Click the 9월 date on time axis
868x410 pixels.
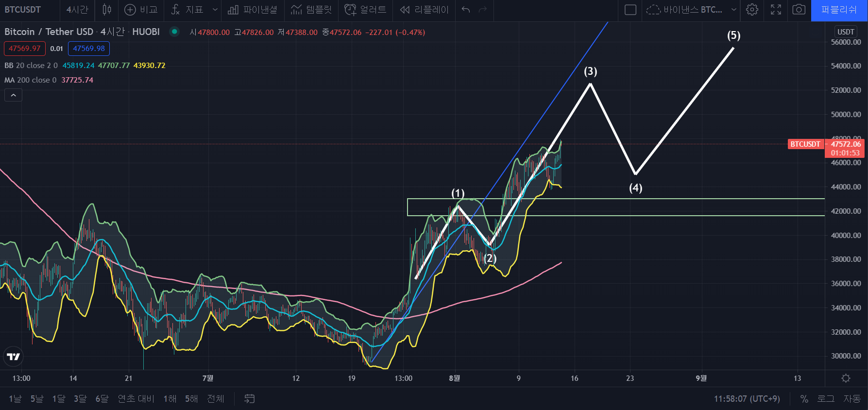(701, 378)
